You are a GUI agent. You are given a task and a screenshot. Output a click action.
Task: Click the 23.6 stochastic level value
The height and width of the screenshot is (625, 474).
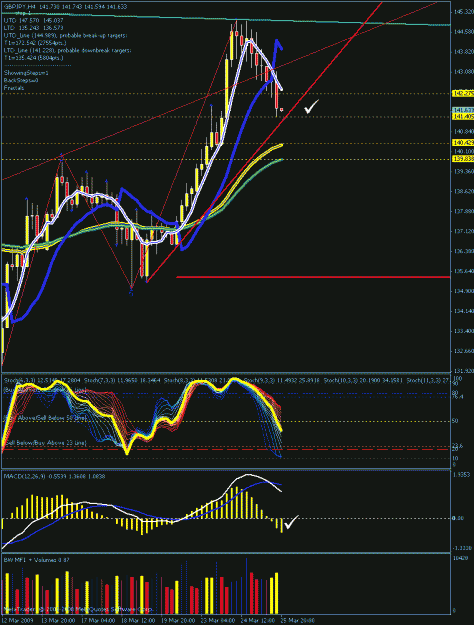[x=458, y=446]
